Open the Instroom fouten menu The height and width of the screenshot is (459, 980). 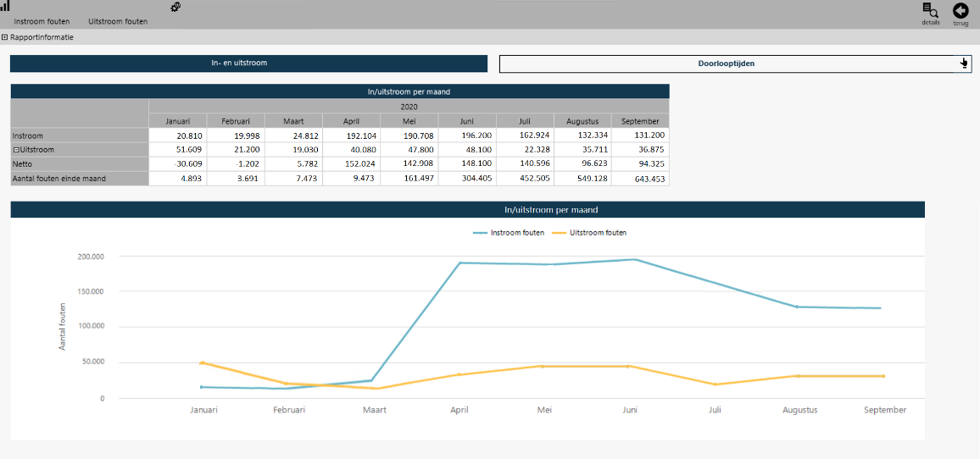tap(42, 21)
